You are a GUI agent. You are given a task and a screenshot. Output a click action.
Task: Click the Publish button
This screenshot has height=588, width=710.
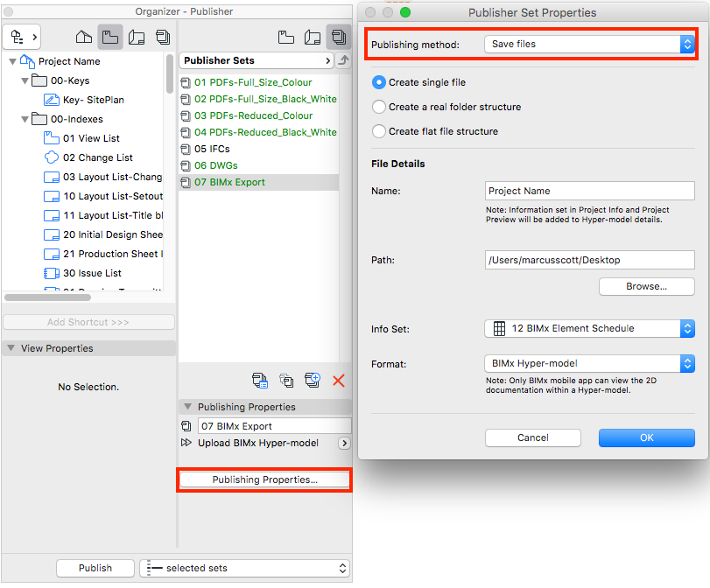[95, 568]
